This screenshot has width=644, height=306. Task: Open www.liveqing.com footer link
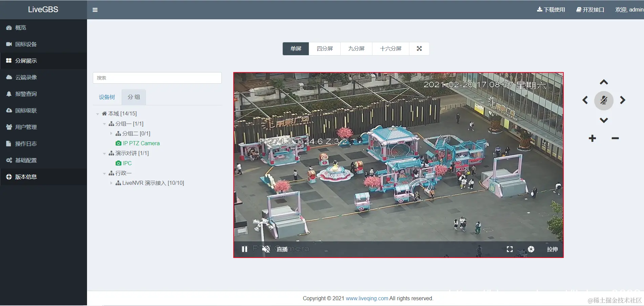pos(367,299)
